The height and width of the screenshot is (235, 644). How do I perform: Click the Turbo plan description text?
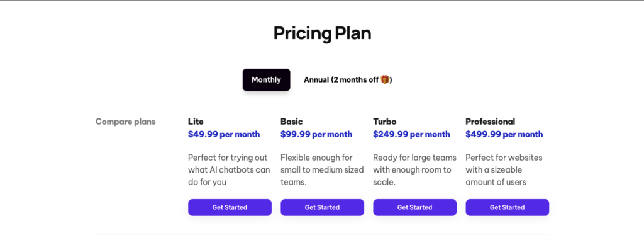[415, 169]
